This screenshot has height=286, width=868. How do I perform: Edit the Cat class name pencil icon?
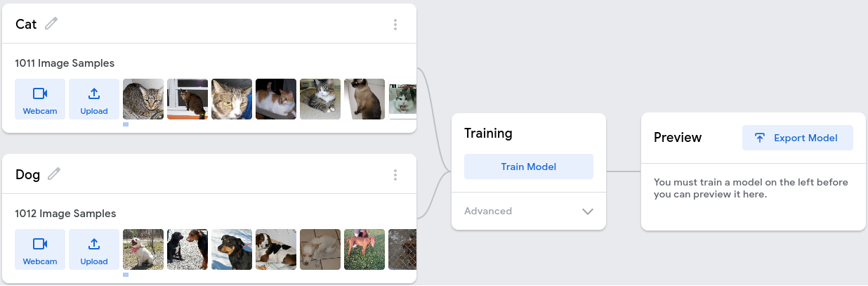pos(51,24)
